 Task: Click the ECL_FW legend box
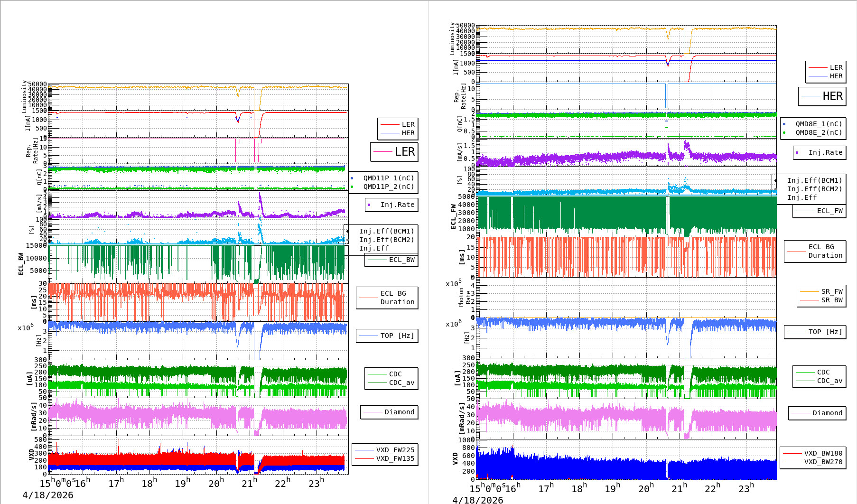click(819, 211)
